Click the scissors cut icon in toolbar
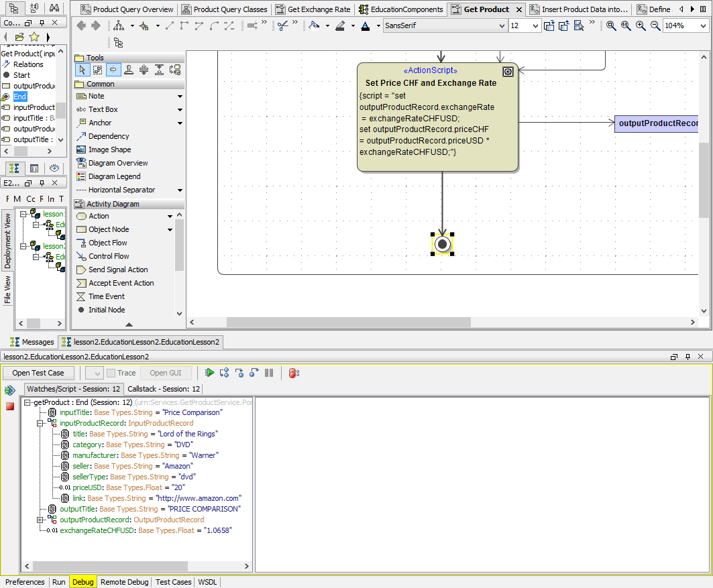This screenshot has height=588, width=713. tap(283, 25)
